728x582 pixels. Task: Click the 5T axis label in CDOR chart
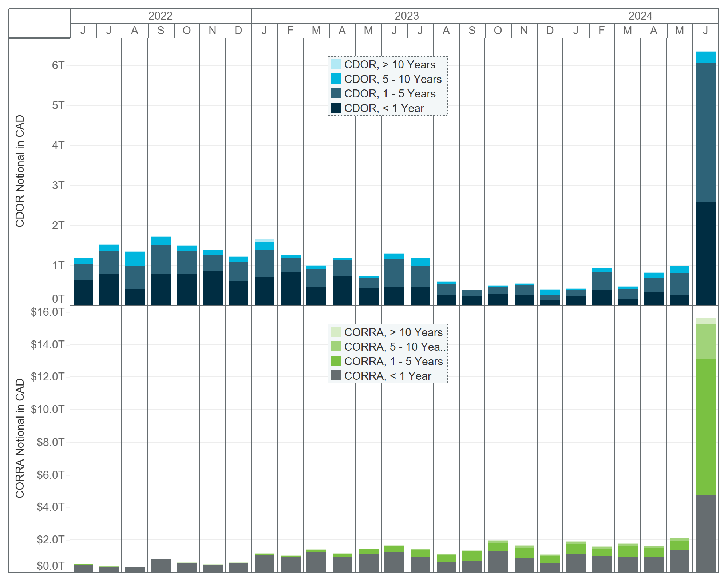(58, 105)
